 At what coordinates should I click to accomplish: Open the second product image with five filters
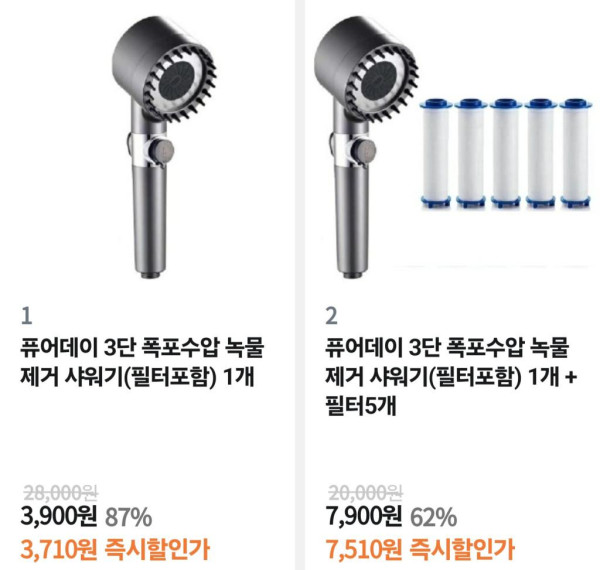point(452,147)
